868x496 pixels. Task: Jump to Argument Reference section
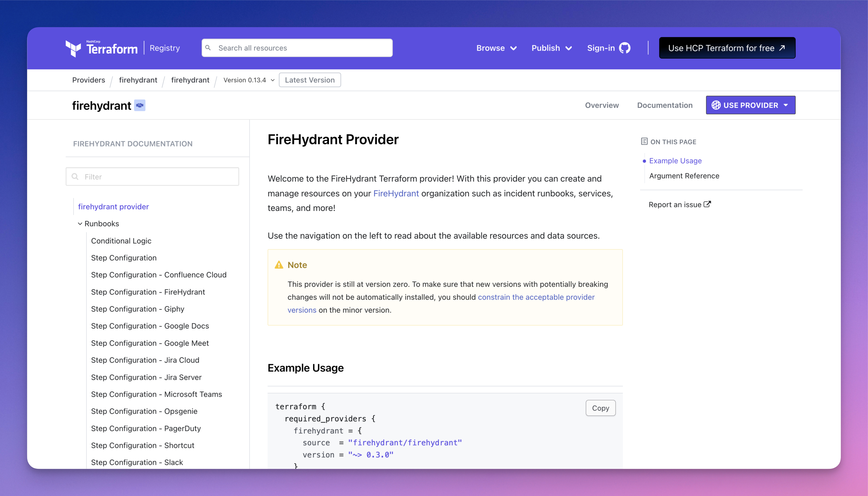click(x=684, y=176)
